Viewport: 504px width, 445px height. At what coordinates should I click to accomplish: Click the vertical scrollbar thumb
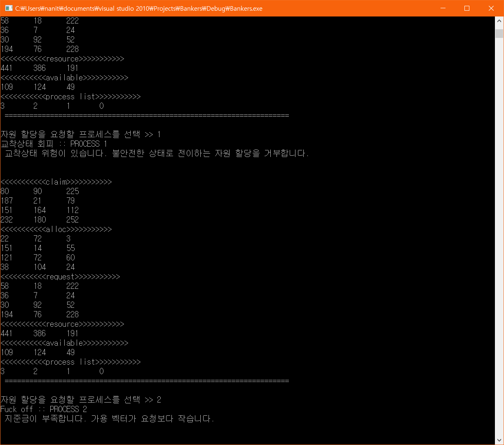coord(499,33)
